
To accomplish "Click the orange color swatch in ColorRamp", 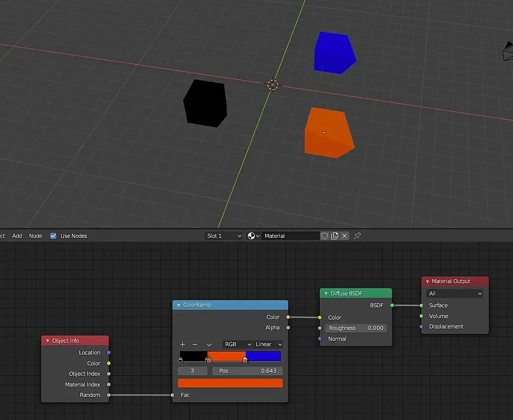I will [x=230, y=383].
